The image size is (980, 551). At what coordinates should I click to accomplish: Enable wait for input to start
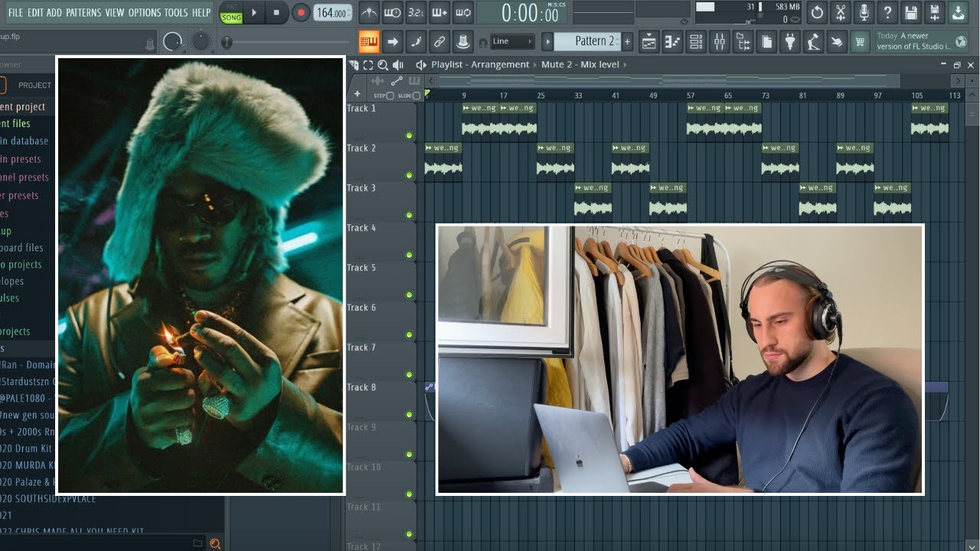pos(392,13)
